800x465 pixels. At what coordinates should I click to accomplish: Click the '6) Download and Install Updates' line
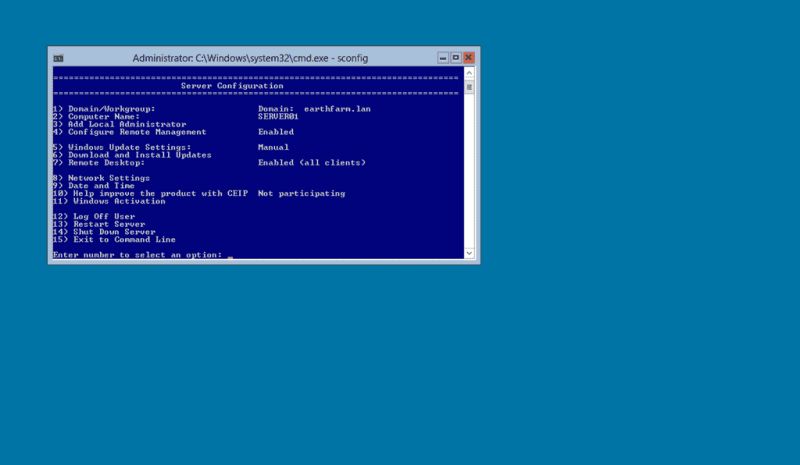tap(132, 155)
